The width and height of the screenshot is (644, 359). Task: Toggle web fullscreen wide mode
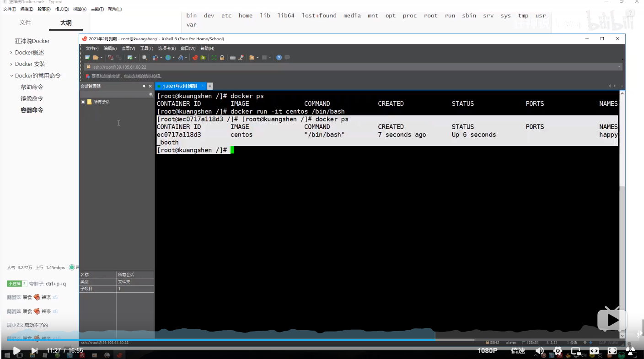(594, 351)
